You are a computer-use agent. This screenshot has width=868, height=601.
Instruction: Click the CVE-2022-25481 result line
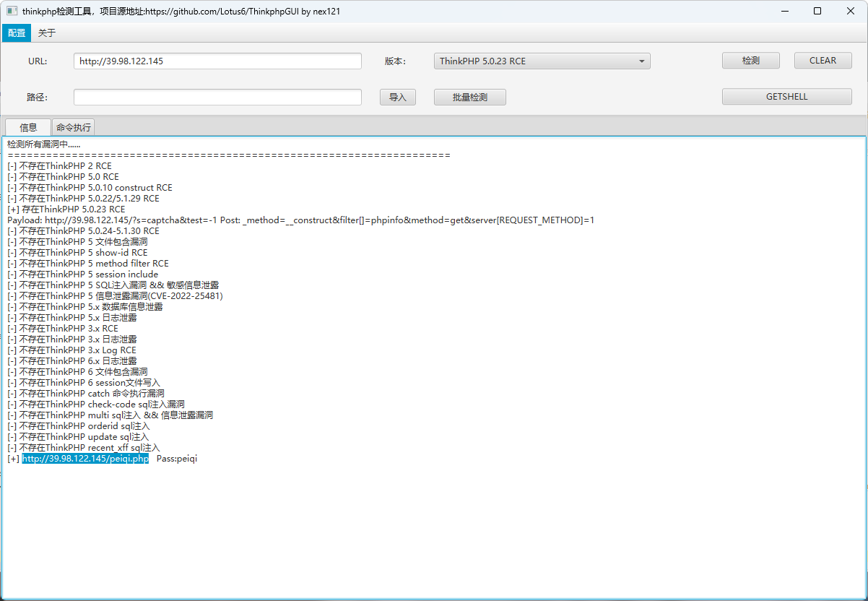pyautogui.click(x=115, y=296)
